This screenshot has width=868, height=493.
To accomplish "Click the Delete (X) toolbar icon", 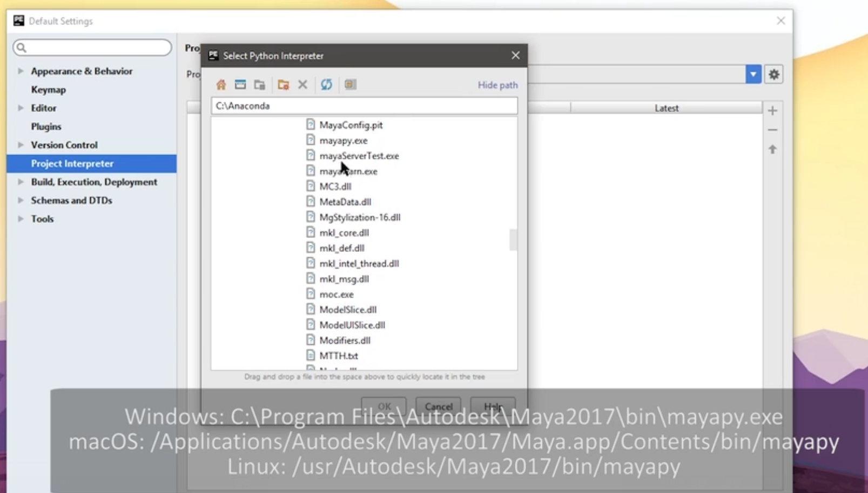I will click(x=302, y=84).
